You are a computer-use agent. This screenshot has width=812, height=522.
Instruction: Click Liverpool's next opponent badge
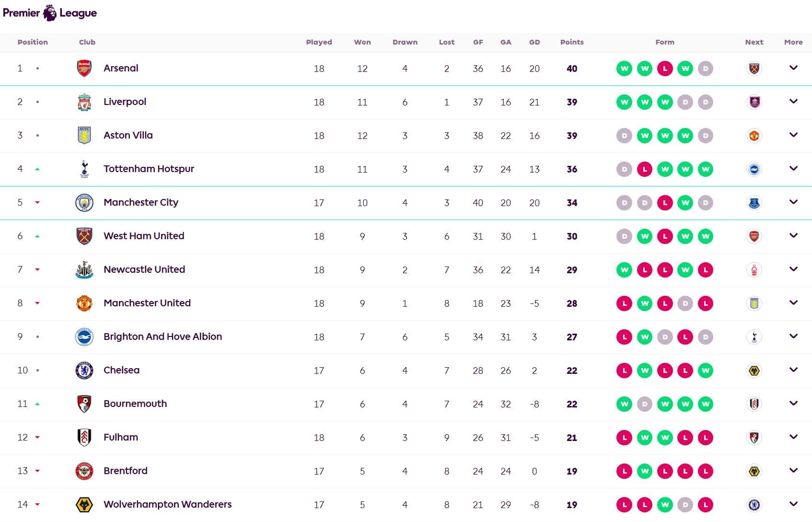tap(754, 102)
